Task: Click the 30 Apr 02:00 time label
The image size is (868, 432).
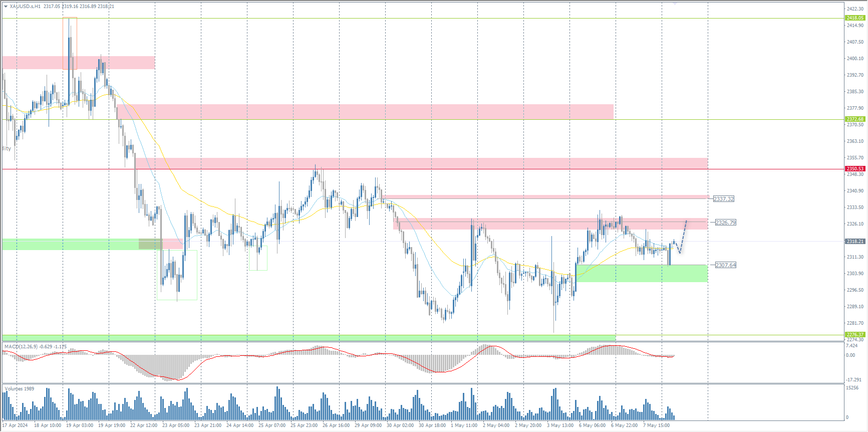Action: coord(400,425)
